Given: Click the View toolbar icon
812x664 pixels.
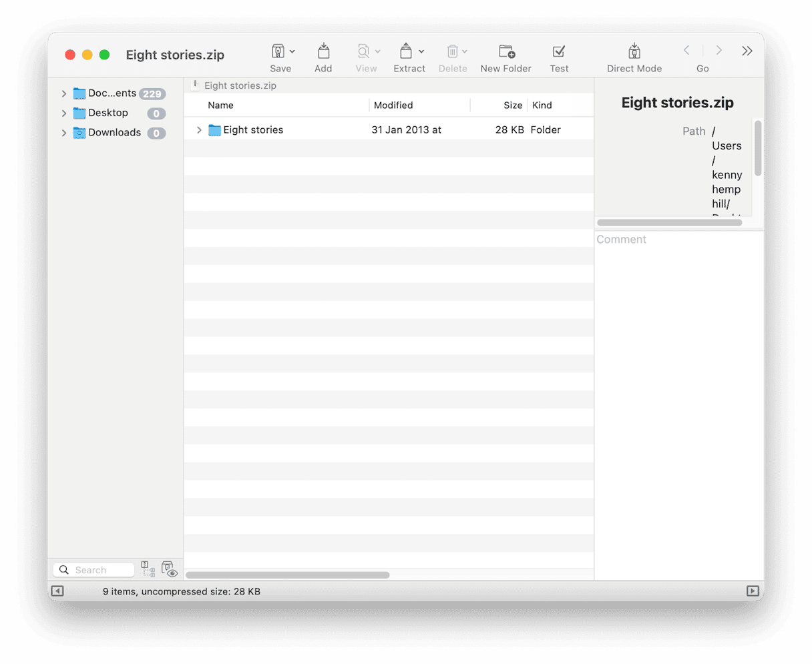Looking at the screenshot, I should coord(363,51).
